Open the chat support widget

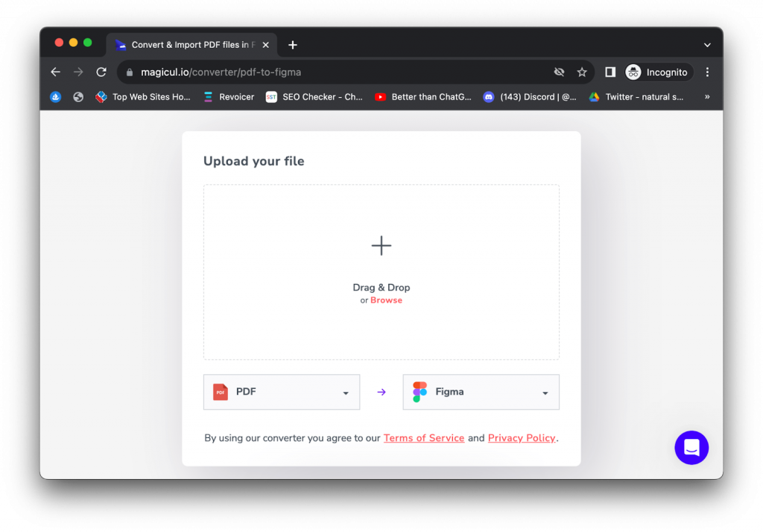click(691, 448)
